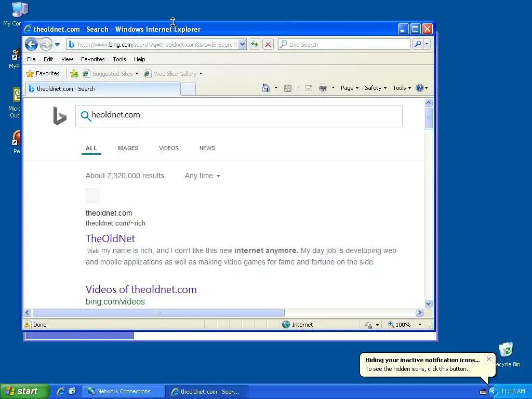
Task: Open Suggested Sites dropdown
Action: coord(111,74)
